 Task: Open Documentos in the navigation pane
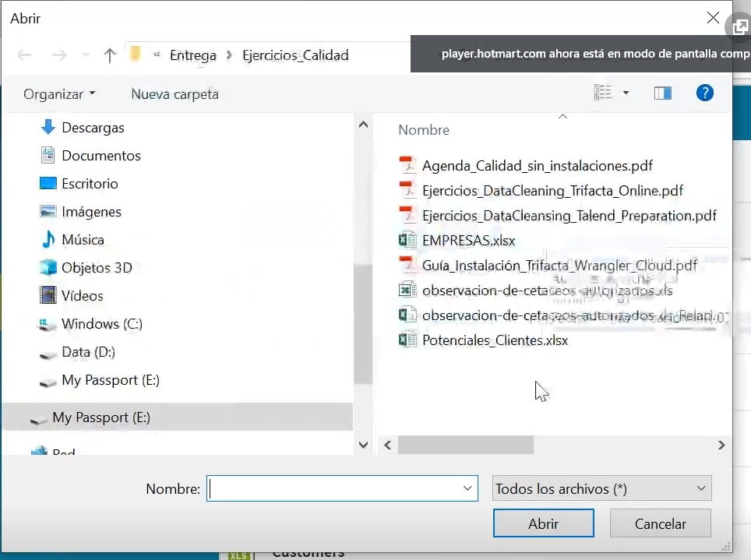(101, 156)
